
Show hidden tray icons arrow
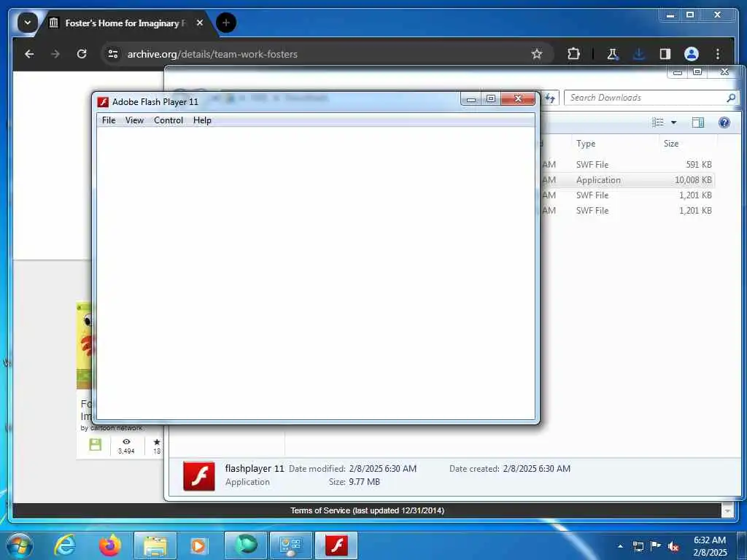coord(620,546)
